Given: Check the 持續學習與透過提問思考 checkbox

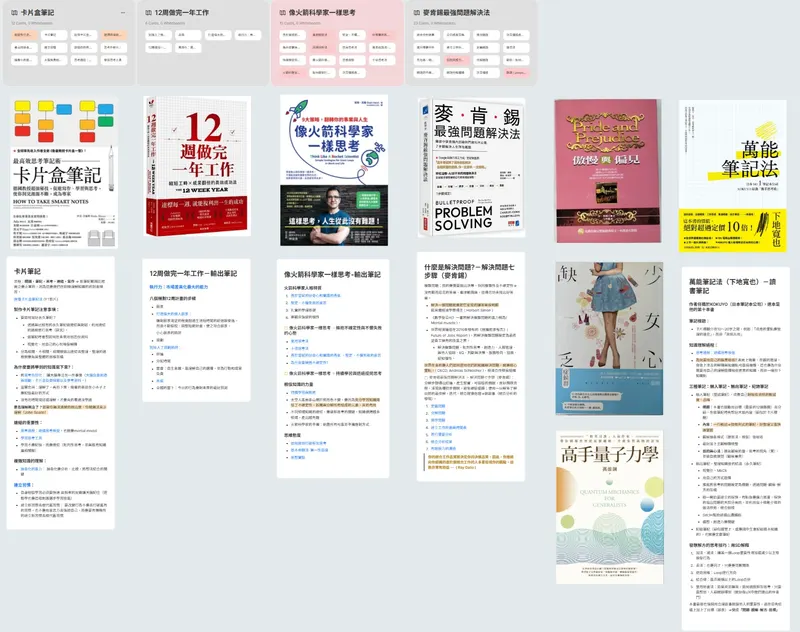Looking at the screenshot, I should pyautogui.click(x=286, y=373).
